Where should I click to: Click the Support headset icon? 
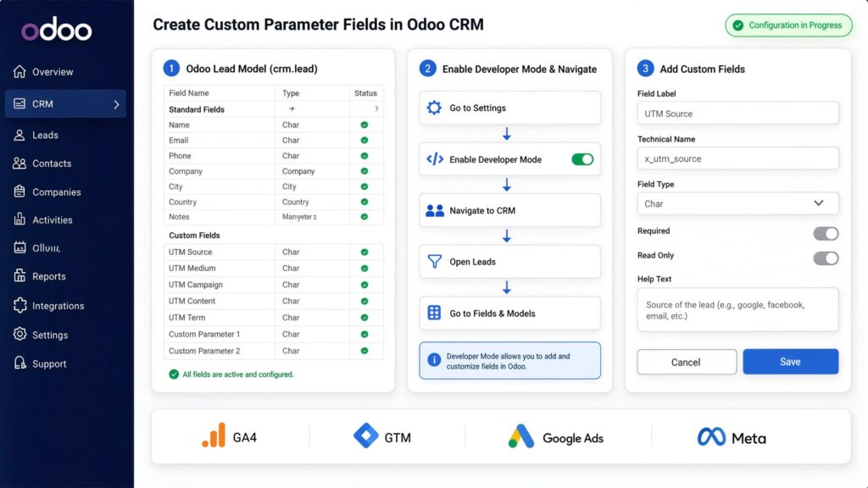19,363
